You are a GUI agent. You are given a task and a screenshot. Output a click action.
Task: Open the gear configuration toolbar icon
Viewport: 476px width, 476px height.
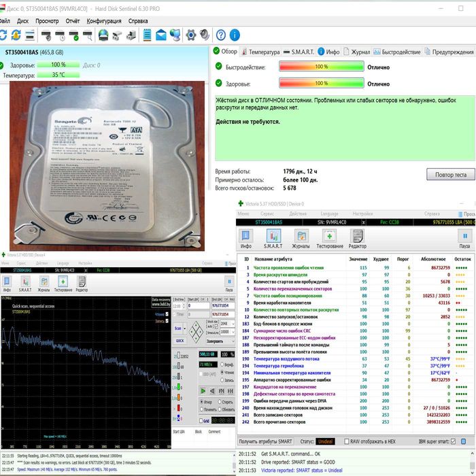(x=190, y=35)
